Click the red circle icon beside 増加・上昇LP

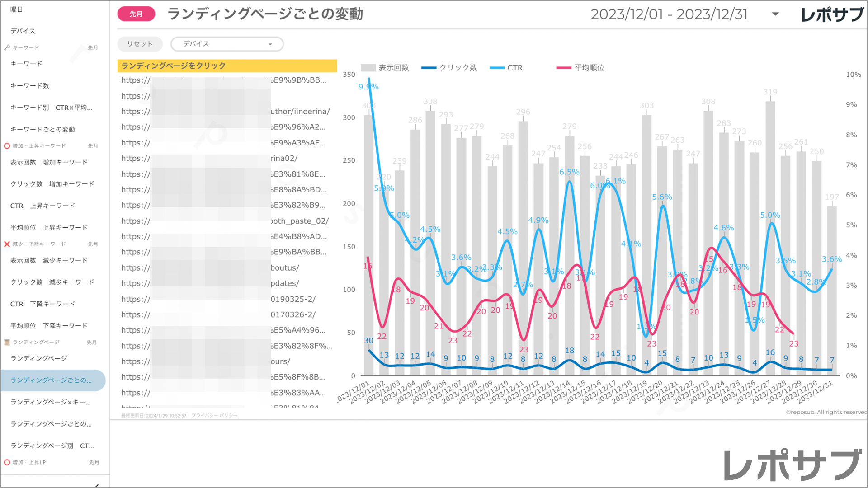[x=7, y=462]
